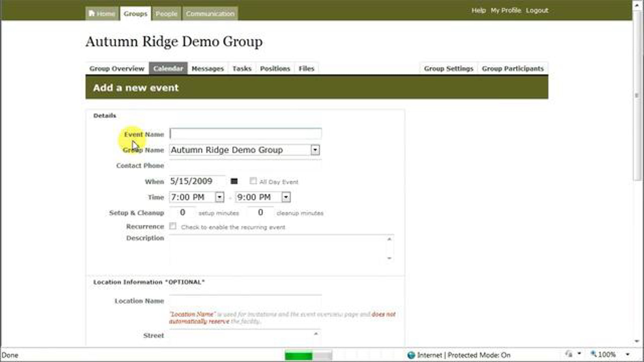Enable the All Day Event checkbox
The height and width of the screenshot is (362, 644).
click(x=253, y=181)
